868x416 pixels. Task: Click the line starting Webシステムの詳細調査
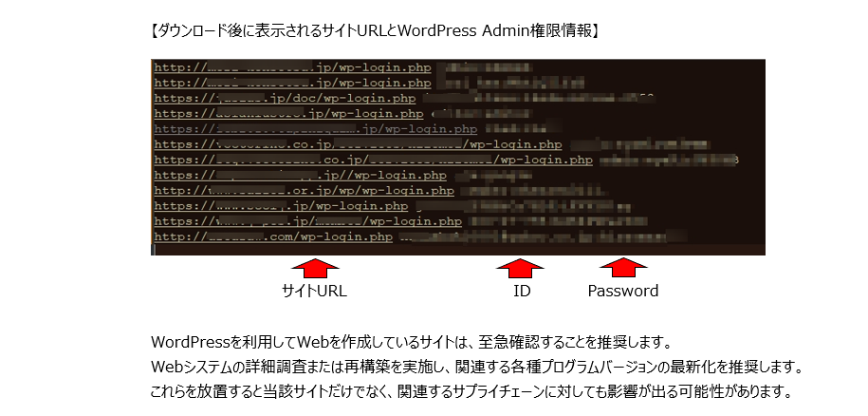(x=476, y=367)
